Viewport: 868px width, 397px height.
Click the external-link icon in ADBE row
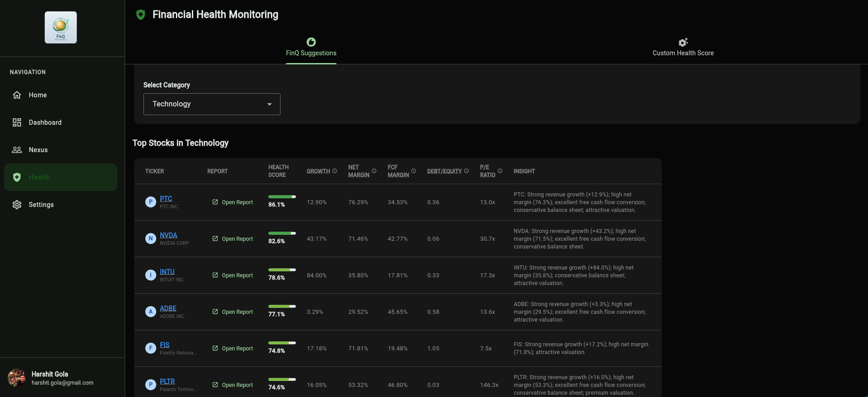[215, 312]
